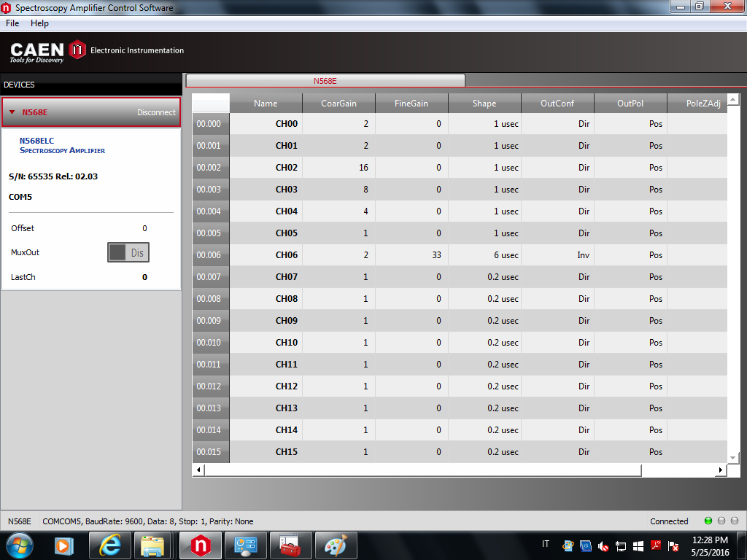Viewport: 747px width, 560px height.
Task: Click the green Connected status indicator
Action: tap(708, 521)
